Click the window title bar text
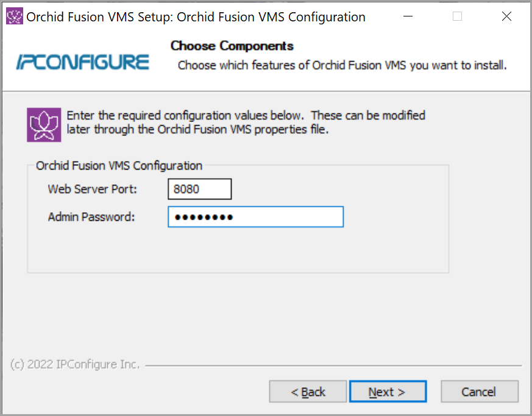This screenshot has height=416, width=532. (x=196, y=17)
